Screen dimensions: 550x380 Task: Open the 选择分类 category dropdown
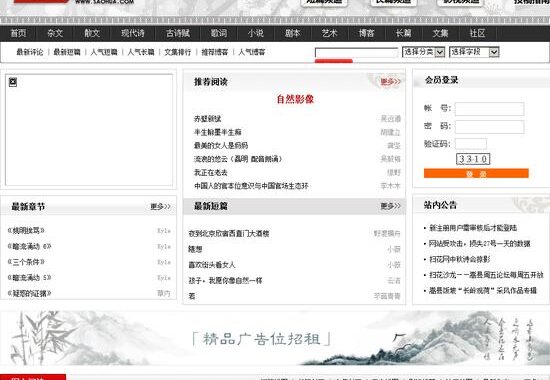coord(423,52)
